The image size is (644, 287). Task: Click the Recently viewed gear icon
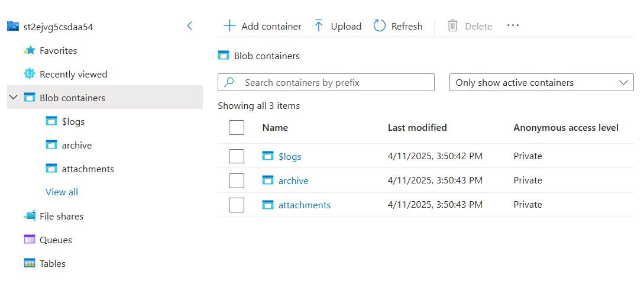click(x=30, y=74)
